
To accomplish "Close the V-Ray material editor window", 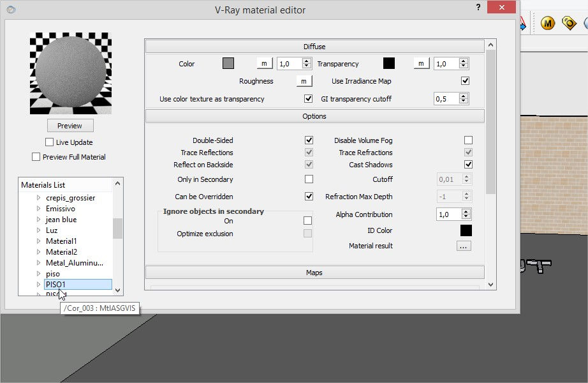I will click(502, 7).
